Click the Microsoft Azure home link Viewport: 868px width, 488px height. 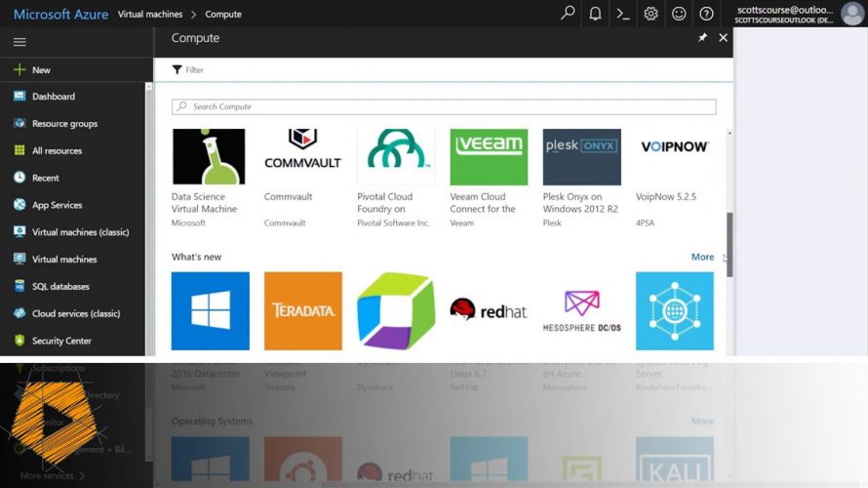tap(60, 15)
